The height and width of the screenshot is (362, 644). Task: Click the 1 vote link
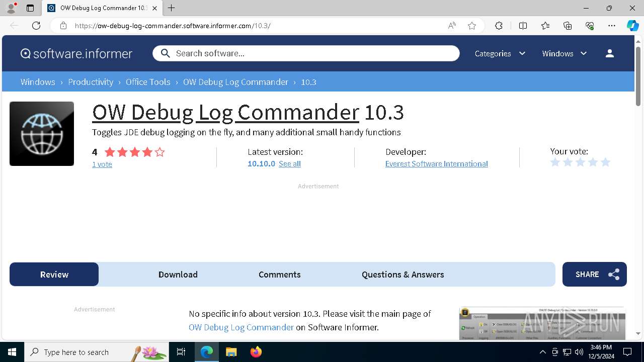[102, 164]
